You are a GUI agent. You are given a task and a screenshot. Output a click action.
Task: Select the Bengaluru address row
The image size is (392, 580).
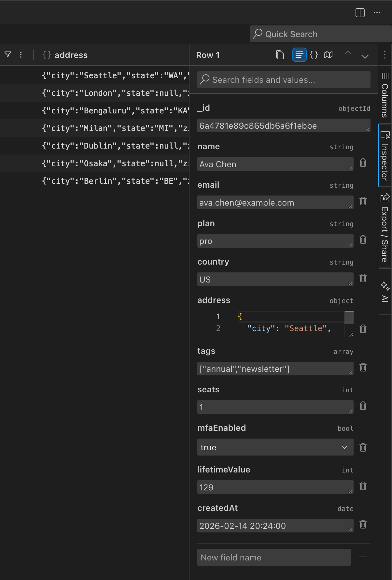click(94, 110)
